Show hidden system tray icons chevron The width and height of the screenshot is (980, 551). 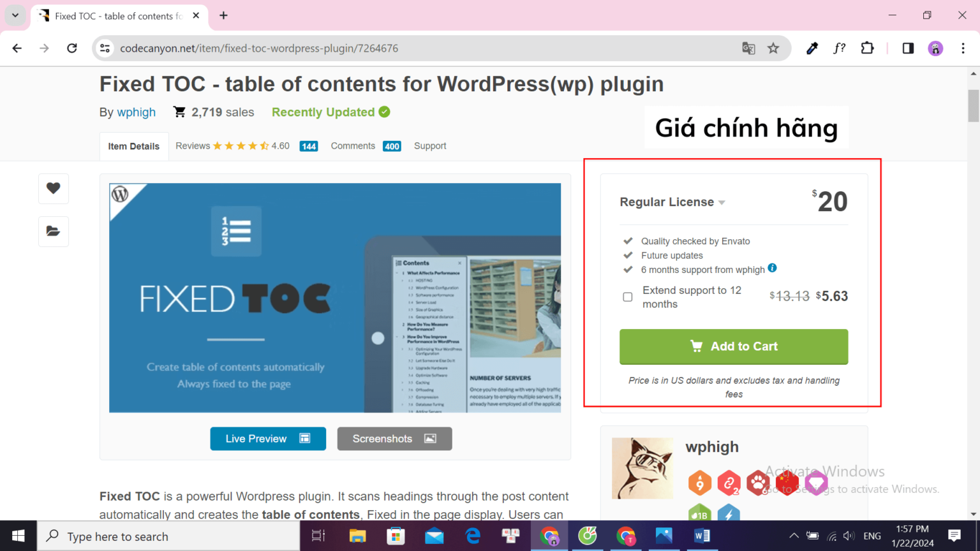pyautogui.click(x=794, y=536)
